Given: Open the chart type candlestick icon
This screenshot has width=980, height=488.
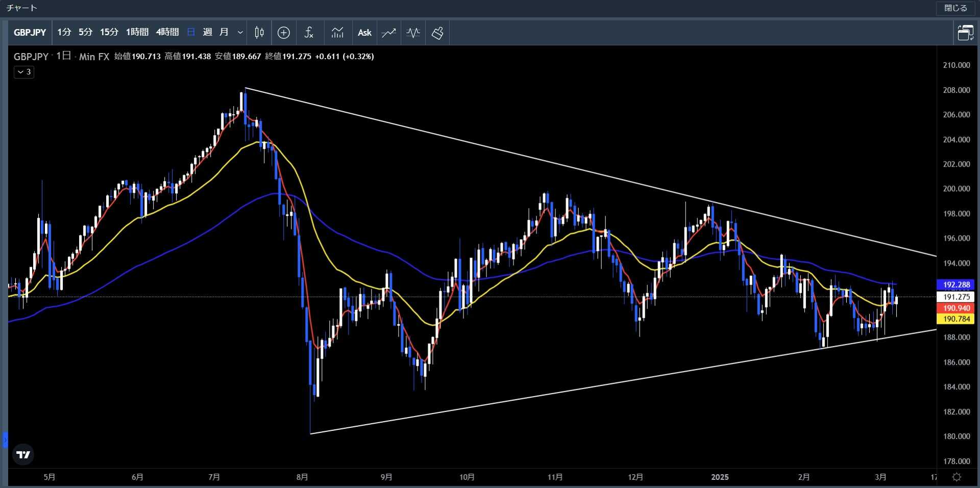Looking at the screenshot, I should tap(259, 33).
